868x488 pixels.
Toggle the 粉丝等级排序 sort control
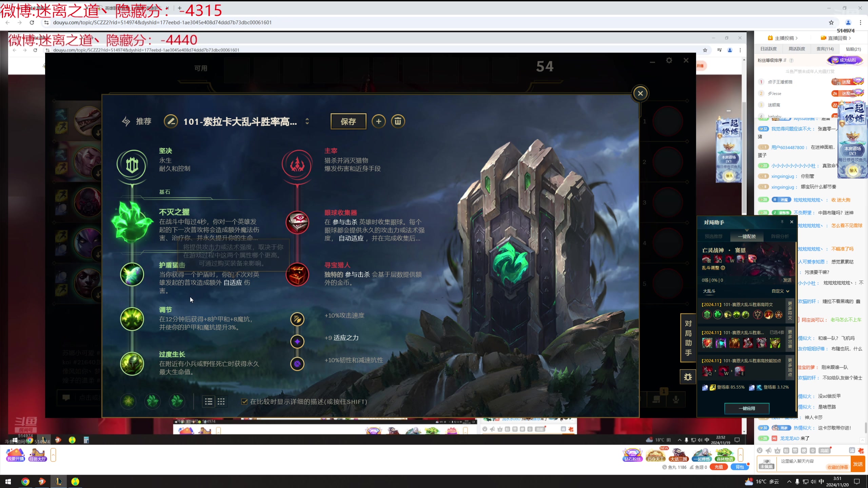[772, 60]
